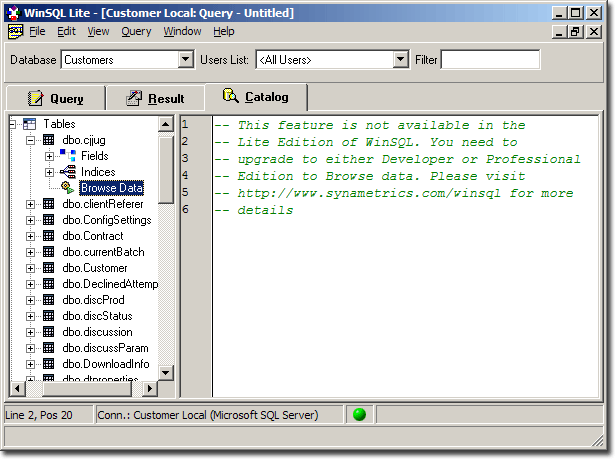Image resolution: width=616 pixels, height=460 pixels.
Task: Select dbo.Customer in the table tree
Action: point(95,268)
